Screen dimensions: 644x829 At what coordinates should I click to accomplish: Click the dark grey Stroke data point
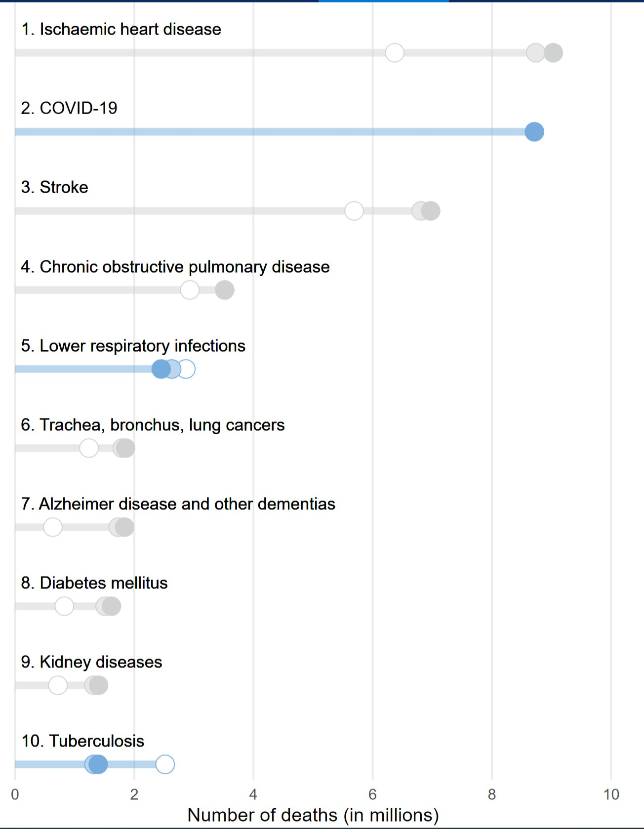click(x=431, y=211)
